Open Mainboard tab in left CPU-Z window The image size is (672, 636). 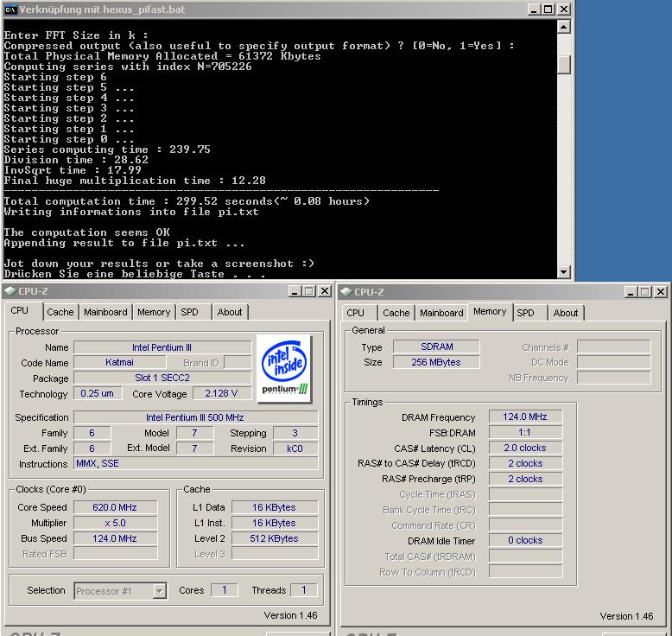coord(105,312)
